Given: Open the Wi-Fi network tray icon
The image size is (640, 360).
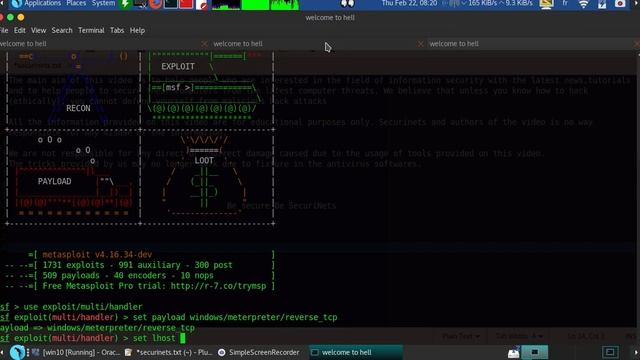Looking at the screenshot, I should 584,4.
